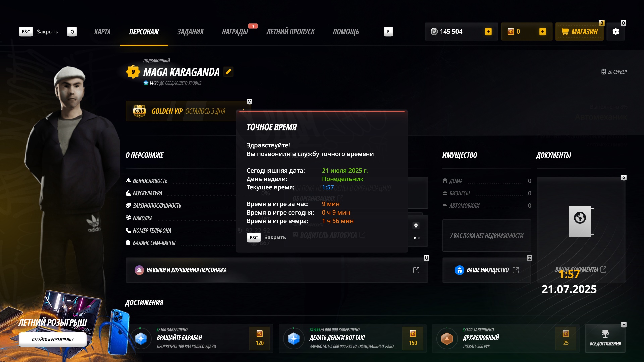Click the 'Вращайте барабан' achievement progress ring
Viewport: 644px width, 362px height.
(x=141, y=339)
